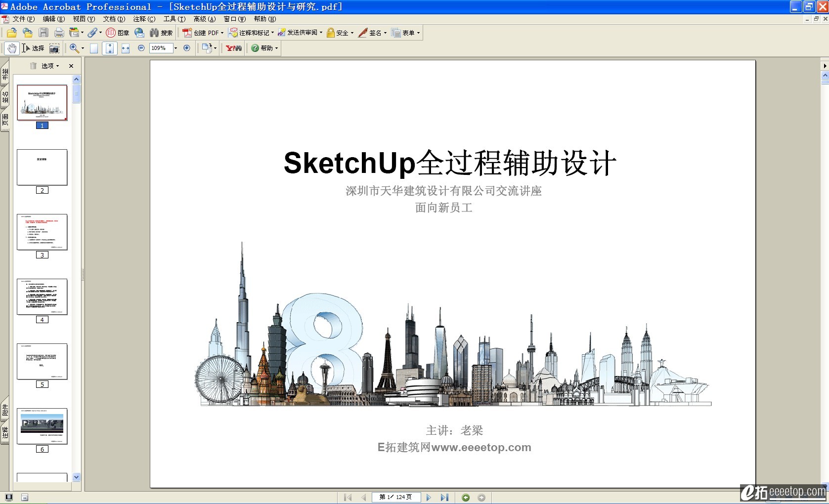The height and width of the screenshot is (504, 829).
Task: Open the 帮助 help toolbar dropdown
Action: [x=264, y=48]
